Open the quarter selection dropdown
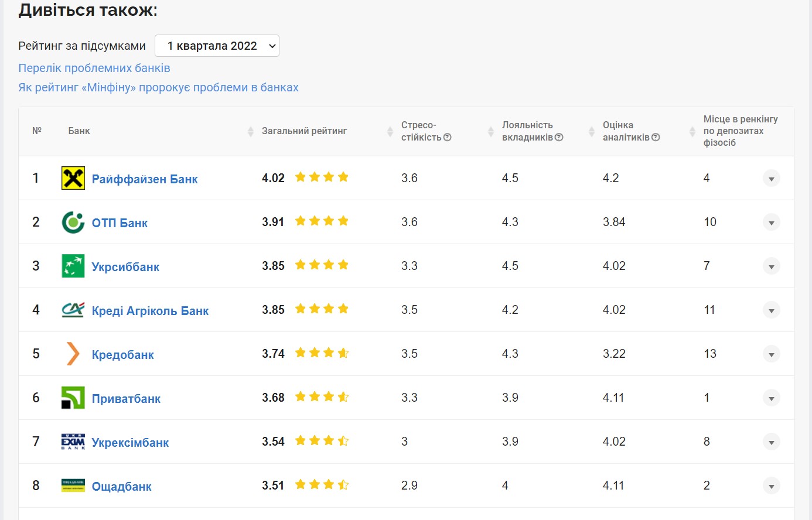Viewport: 812px width, 520px height. [x=217, y=46]
